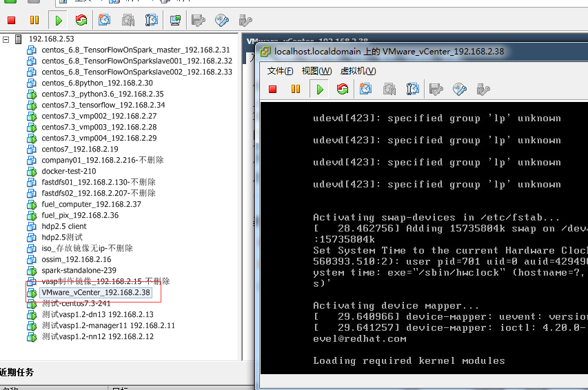Select centos7.3_vmp004_192.168.2.29 VM
Image resolution: width=588 pixels, height=390 pixels.
[99, 138]
